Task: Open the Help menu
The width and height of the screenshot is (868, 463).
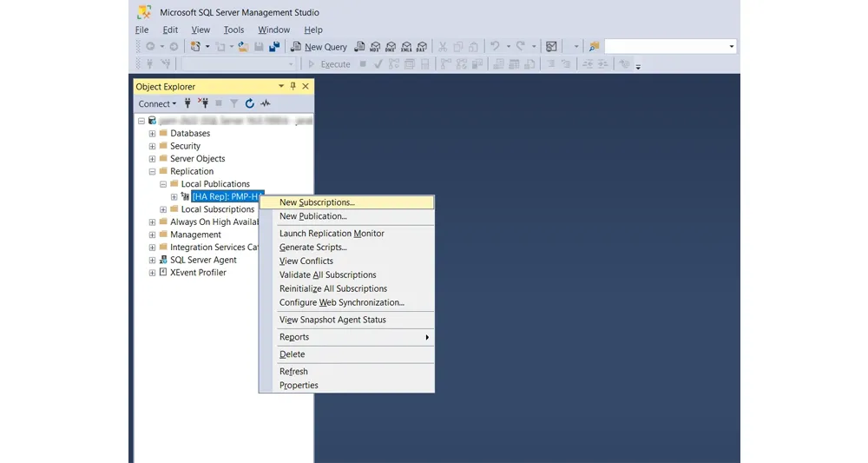Action: point(312,30)
